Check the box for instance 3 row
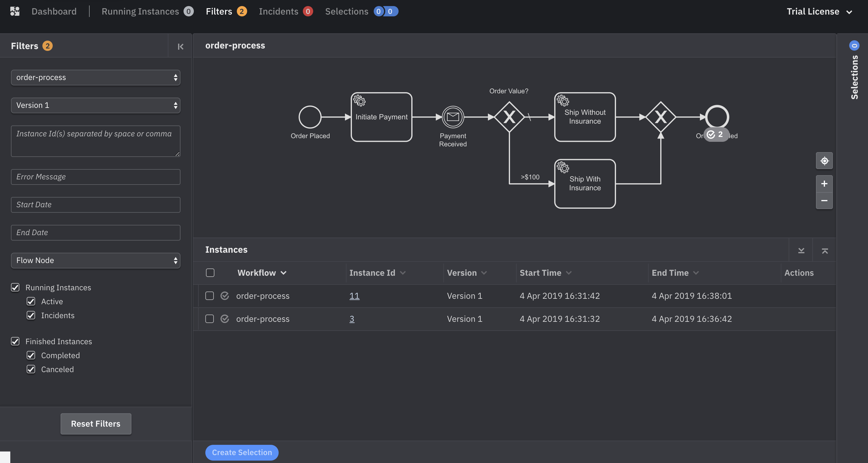Image resolution: width=868 pixels, height=463 pixels. [210, 319]
